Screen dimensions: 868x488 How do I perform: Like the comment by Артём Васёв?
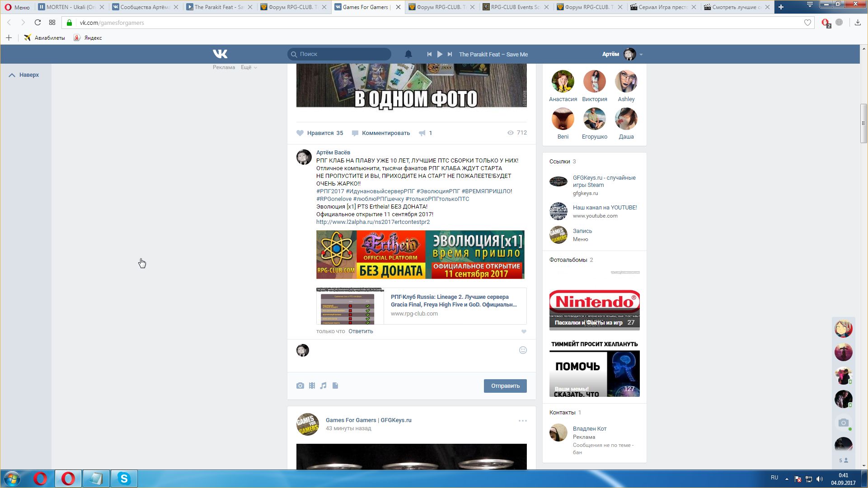524,331
